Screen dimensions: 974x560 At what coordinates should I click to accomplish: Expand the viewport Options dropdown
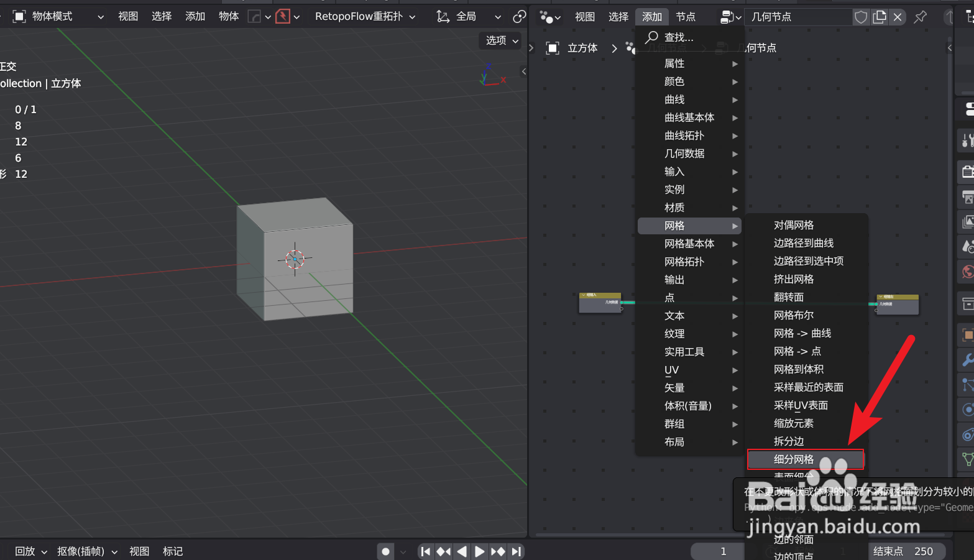point(502,40)
